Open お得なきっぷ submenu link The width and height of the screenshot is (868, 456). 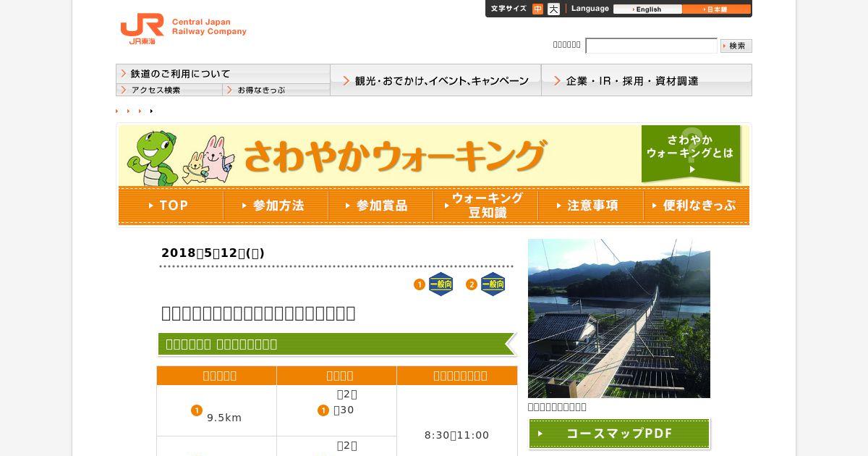coord(276,90)
